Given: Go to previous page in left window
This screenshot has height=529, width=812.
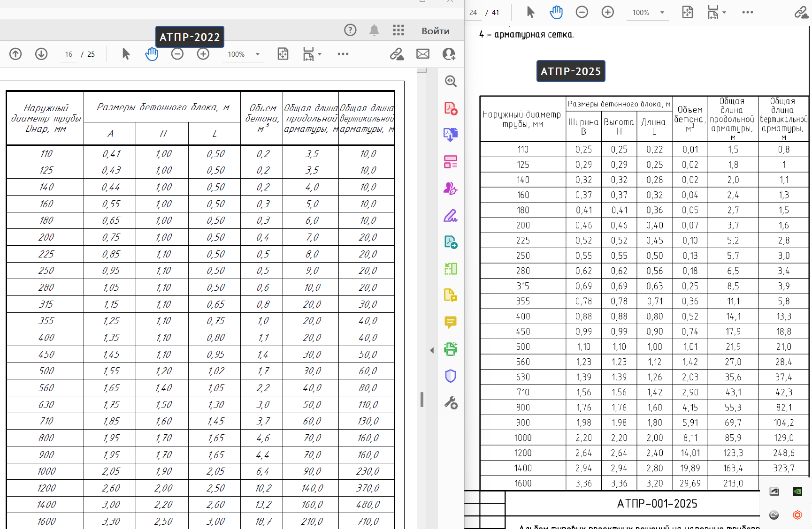Looking at the screenshot, I should tap(15, 54).
